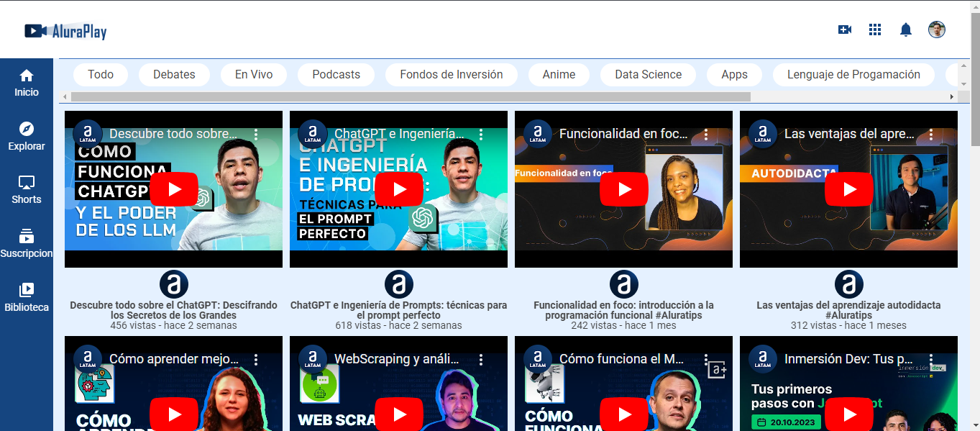Click the horizontal category scrollbar thumb

[x=411, y=96]
